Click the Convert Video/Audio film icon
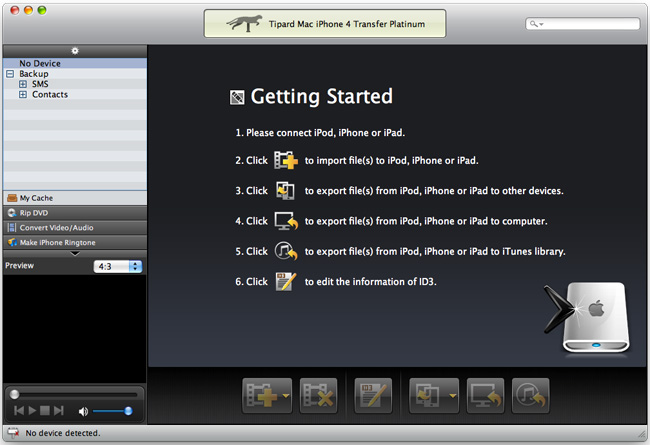The width and height of the screenshot is (650, 445). (x=12, y=228)
